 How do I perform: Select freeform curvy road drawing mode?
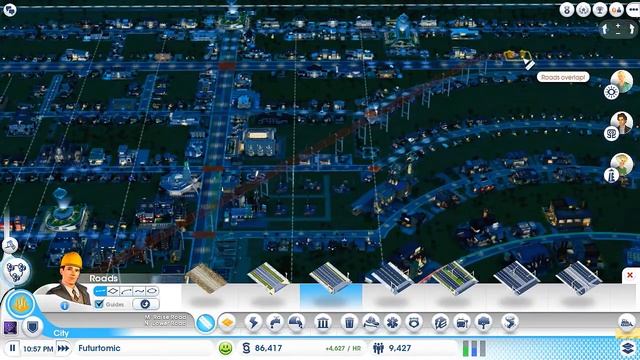coord(139,291)
